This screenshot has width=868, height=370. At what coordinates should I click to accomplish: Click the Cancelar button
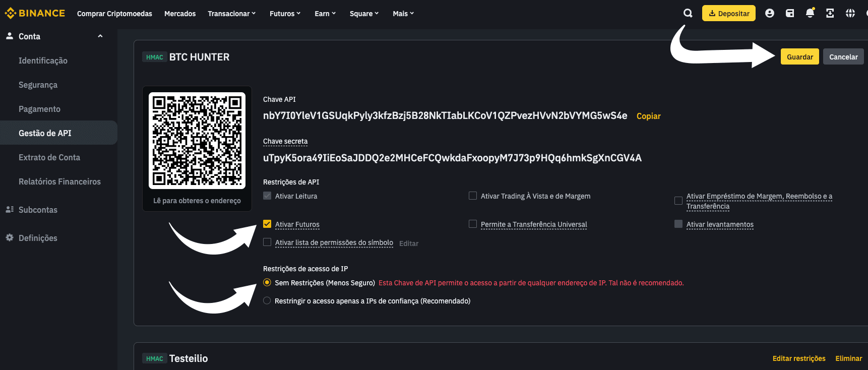843,56
